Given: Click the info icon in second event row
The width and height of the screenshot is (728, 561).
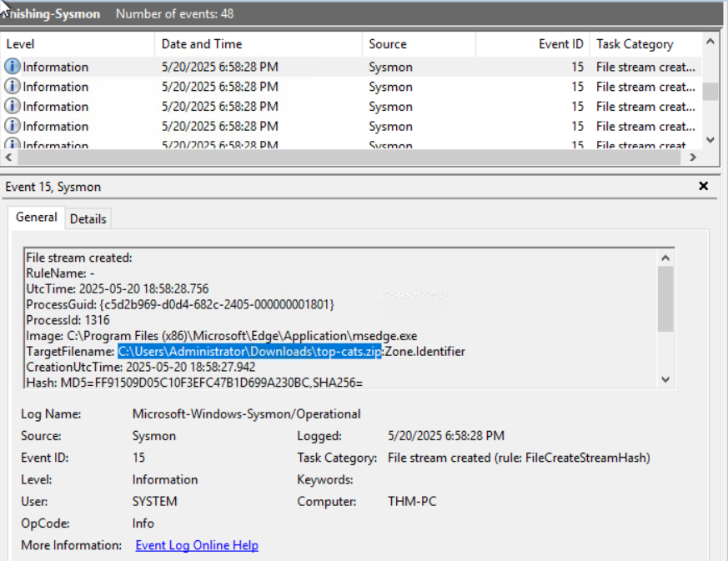Looking at the screenshot, I should coord(13,87).
